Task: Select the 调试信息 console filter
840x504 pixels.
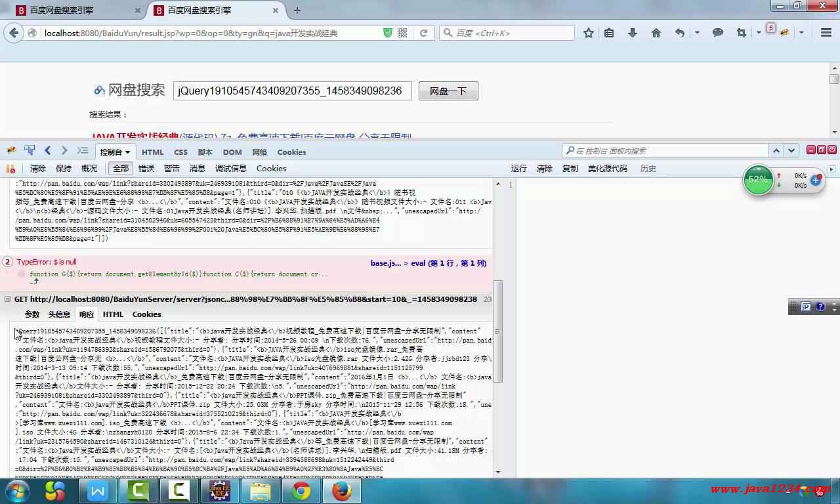Action: pos(231,169)
